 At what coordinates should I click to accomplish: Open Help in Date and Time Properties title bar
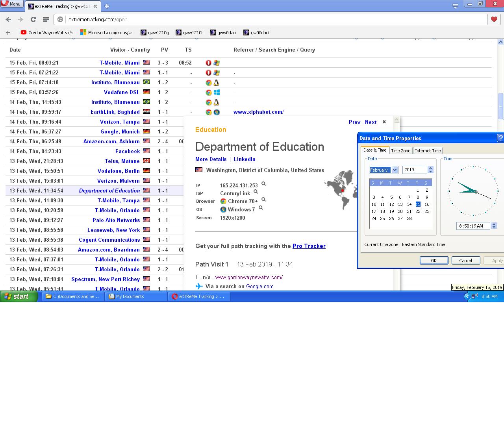click(x=500, y=138)
